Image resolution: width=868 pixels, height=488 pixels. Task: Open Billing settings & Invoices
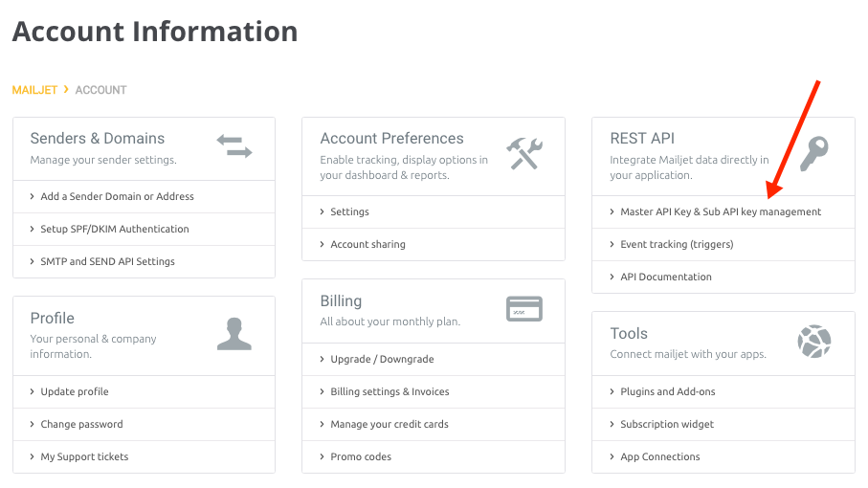click(x=390, y=391)
